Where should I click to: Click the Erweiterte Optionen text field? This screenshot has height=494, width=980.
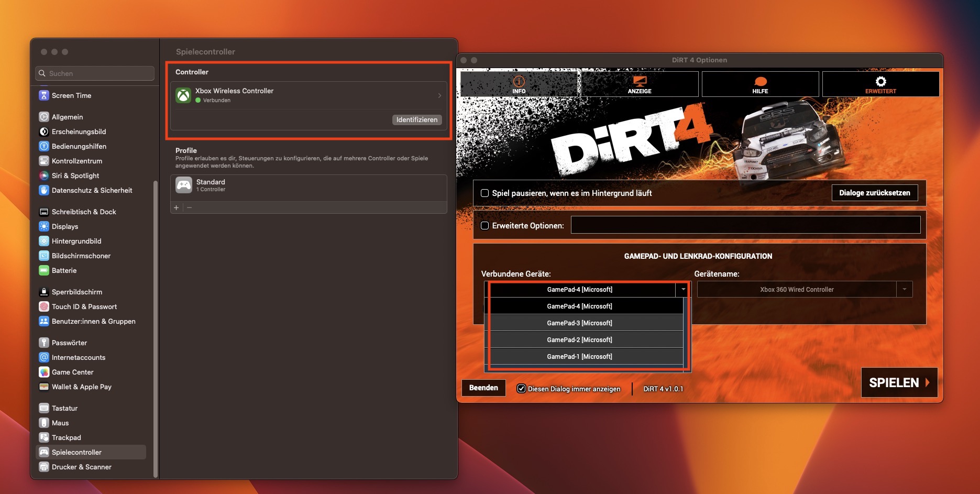coord(745,225)
